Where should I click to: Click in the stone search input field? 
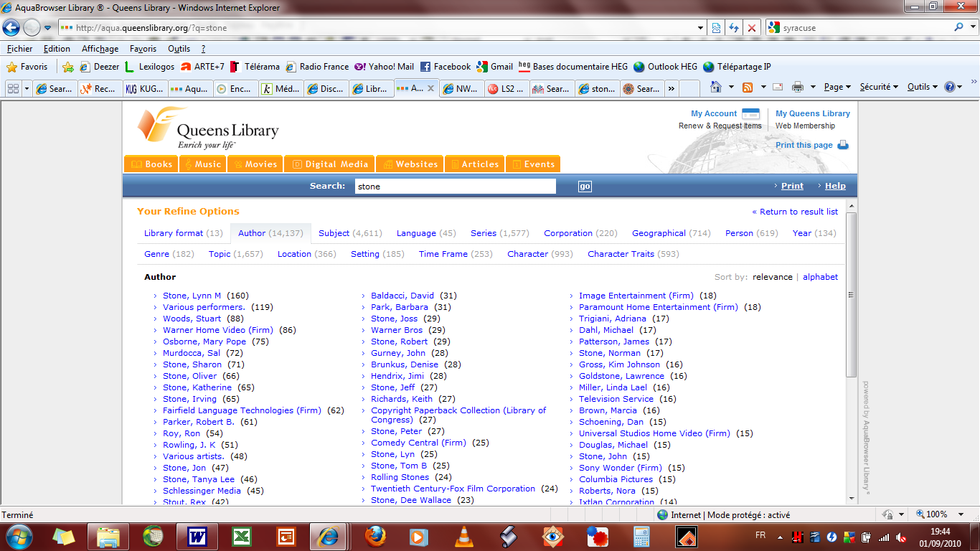click(x=456, y=187)
